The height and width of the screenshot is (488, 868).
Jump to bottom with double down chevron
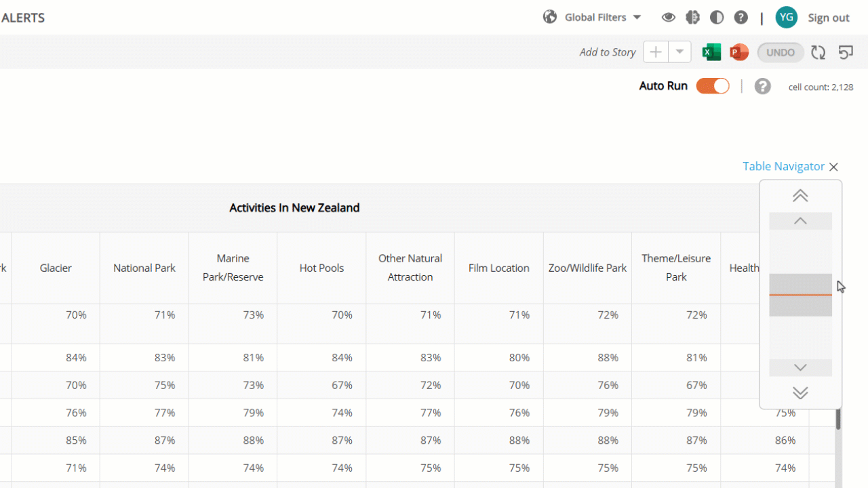click(x=800, y=393)
